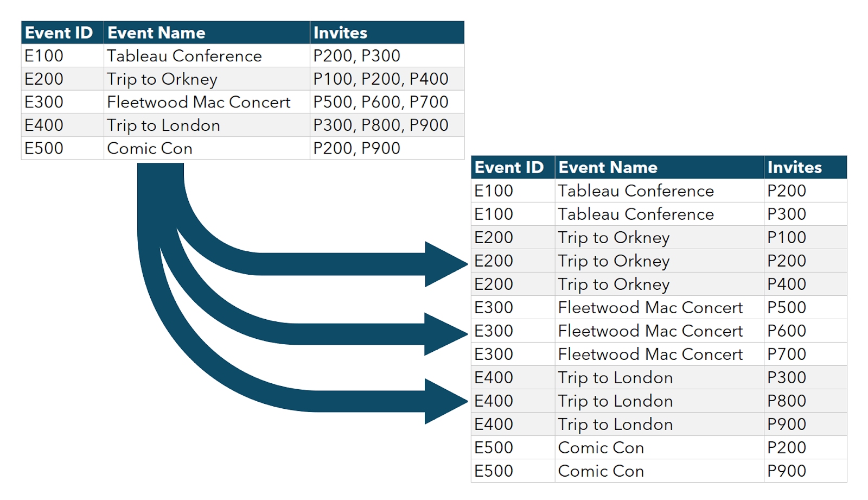Image resolution: width=868 pixels, height=500 pixels.
Task: Click the E500 cell in the left table
Action: [62, 148]
